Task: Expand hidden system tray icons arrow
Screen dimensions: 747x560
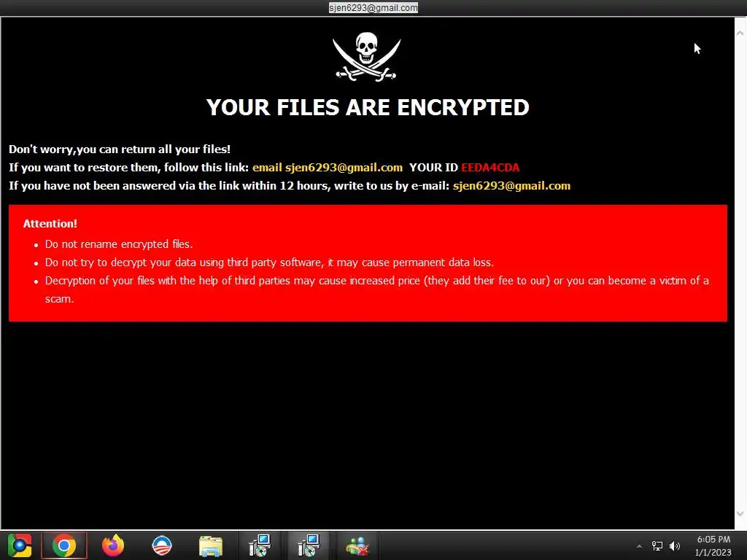Action: click(639, 546)
